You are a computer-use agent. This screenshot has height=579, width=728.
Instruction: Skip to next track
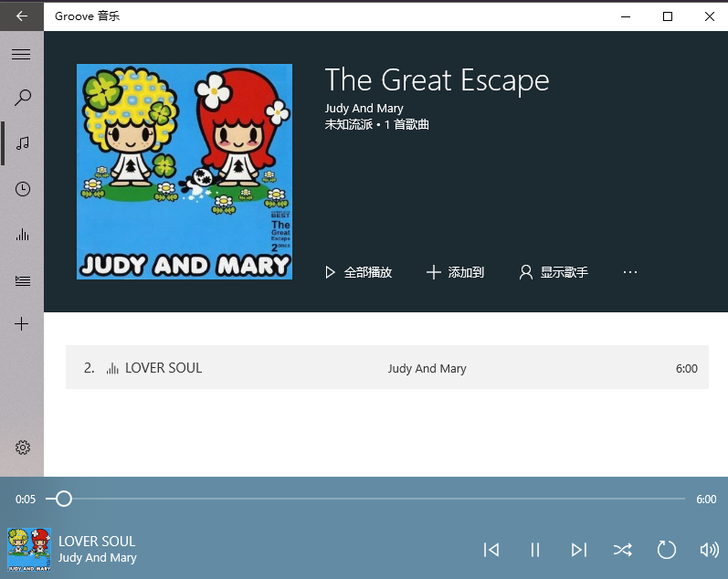click(579, 550)
